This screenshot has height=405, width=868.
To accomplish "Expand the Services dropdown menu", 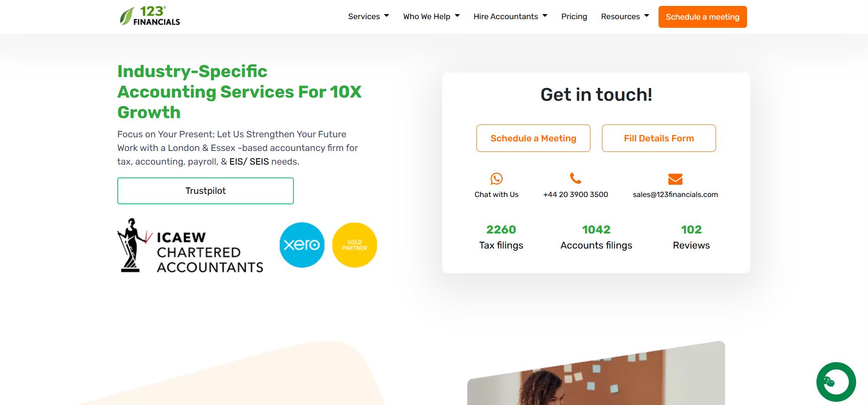I will pyautogui.click(x=368, y=16).
